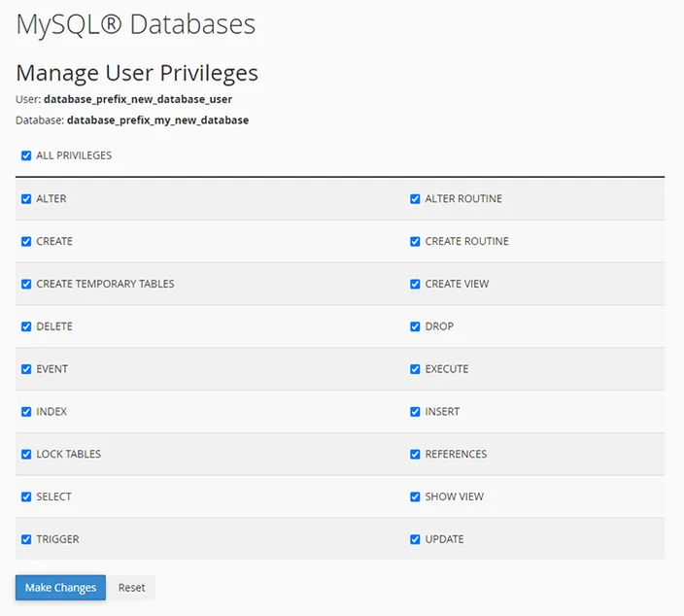Toggle the INSERT privilege checkbox
The image size is (684, 616).
pos(415,411)
